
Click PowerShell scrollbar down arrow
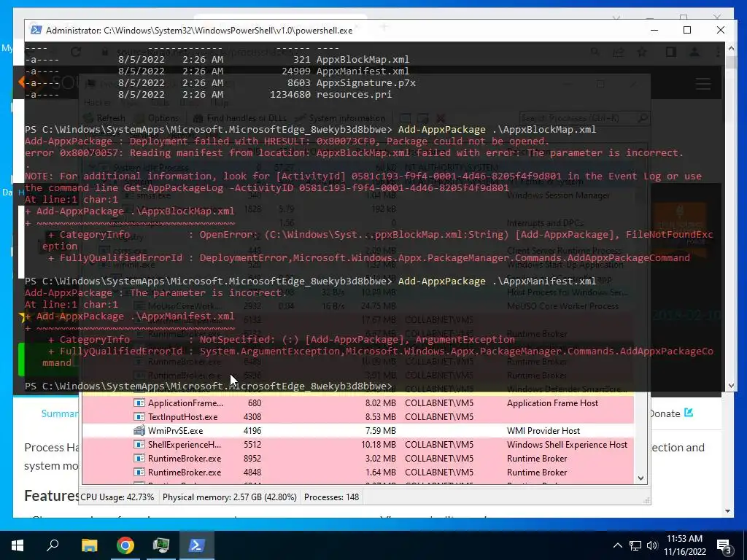click(x=731, y=386)
